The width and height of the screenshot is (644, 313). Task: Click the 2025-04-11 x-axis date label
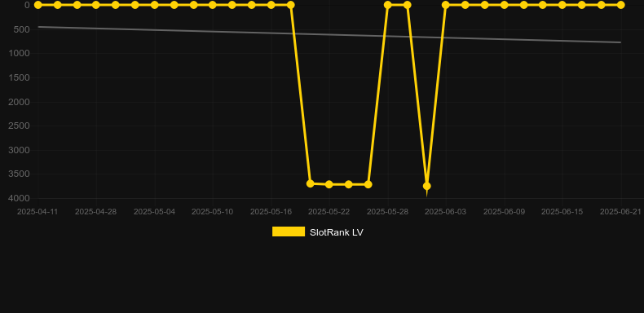click(37, 212)
